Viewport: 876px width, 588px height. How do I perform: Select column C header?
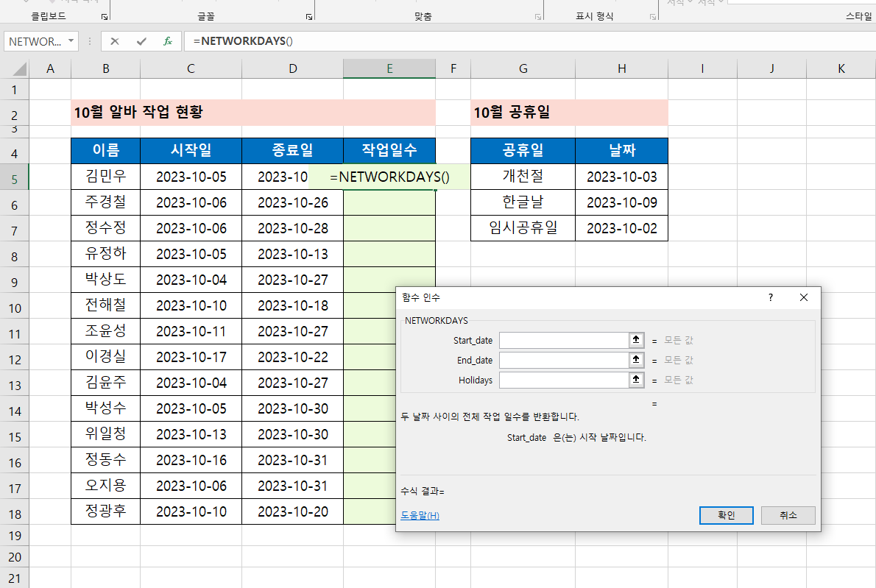(x=191, y=68)
